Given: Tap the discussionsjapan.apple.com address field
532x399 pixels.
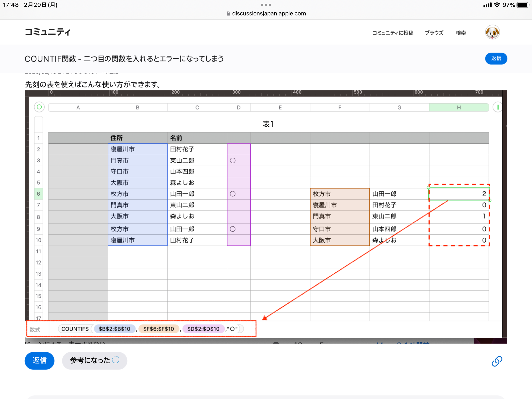Looking at the screenshot, I should 269,14.
